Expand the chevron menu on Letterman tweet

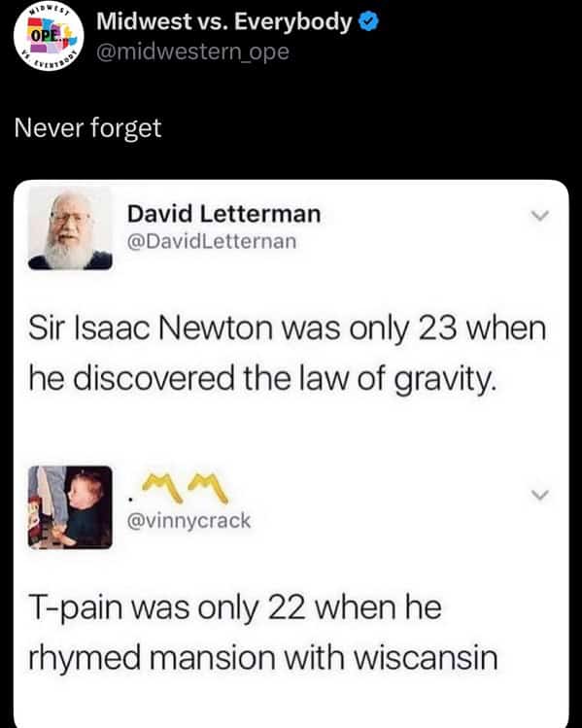tap(540, 216)
